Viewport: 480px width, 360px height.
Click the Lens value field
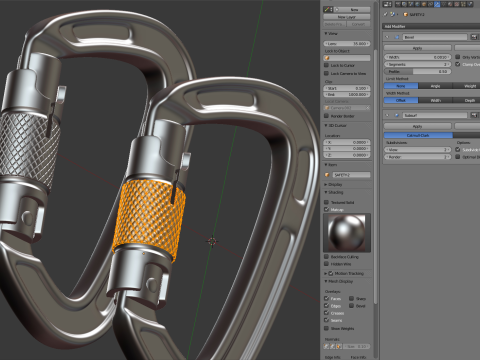click(347, 44)
